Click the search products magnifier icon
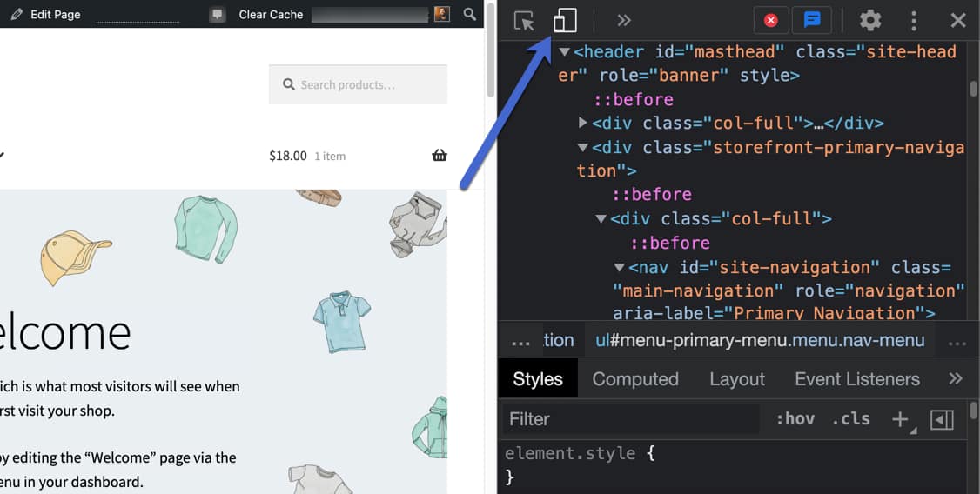The width and height of the screenshot is (980, 494). click(289, 84)
